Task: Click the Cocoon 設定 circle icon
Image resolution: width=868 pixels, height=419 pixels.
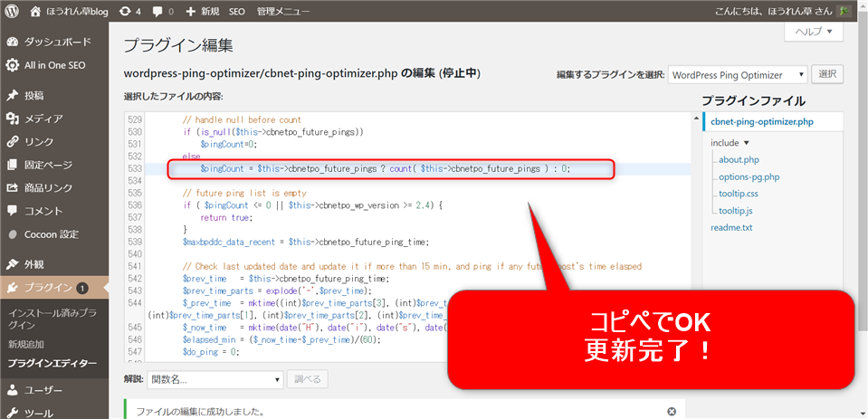Action: [13, 234]
